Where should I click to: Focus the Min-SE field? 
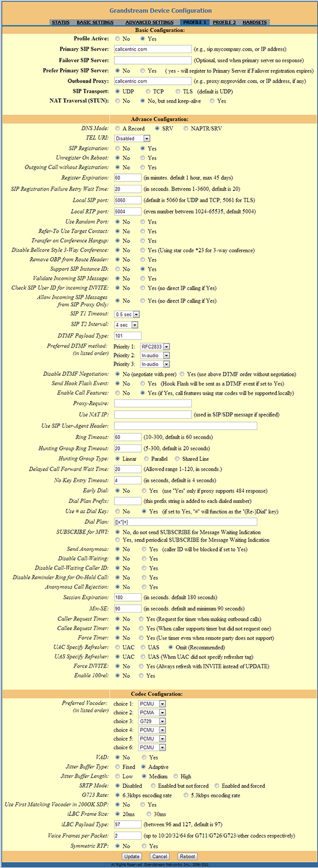click(128, 608)
